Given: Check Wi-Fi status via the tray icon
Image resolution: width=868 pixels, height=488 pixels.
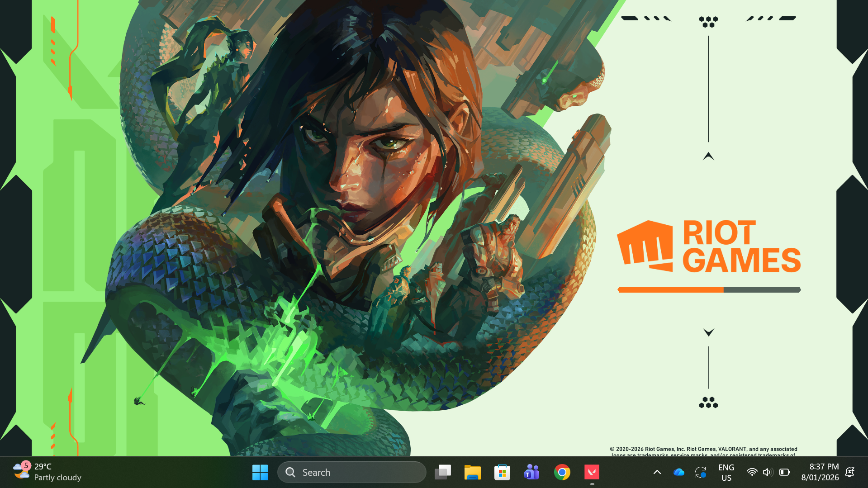Looking at the screenshot, I should (x=752, y=472).
